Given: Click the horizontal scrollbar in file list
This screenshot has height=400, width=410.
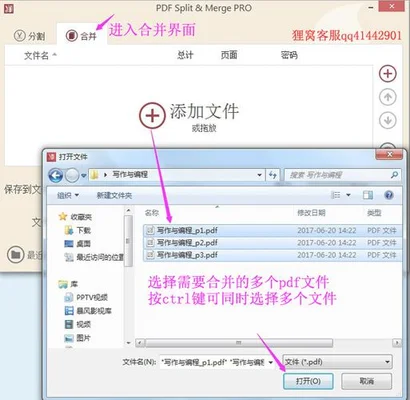Looking at the screenshot, I should tap(239, 343).
